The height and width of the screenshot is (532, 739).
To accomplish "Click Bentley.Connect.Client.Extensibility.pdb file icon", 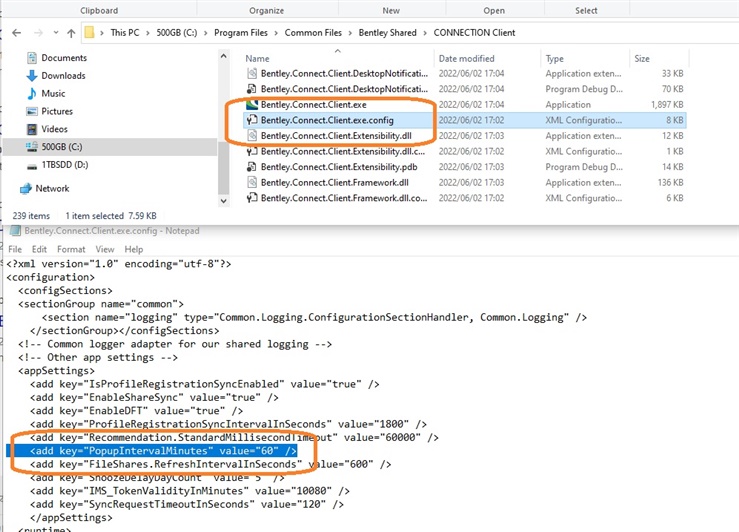I will click(x=252, y=167).
